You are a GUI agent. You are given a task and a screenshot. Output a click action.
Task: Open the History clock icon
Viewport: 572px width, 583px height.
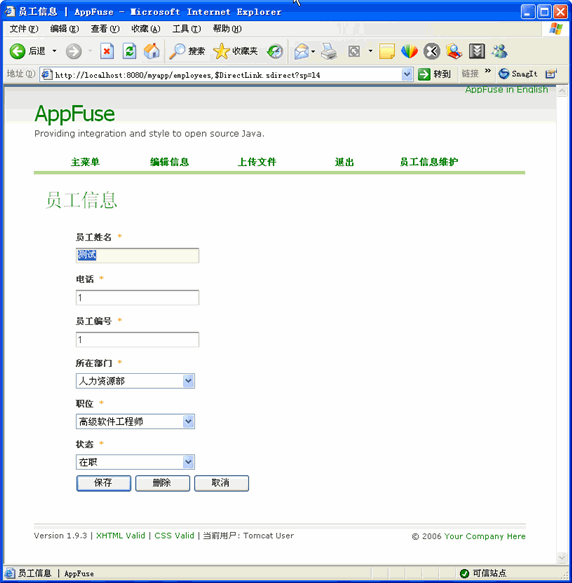tap(275, 51)
